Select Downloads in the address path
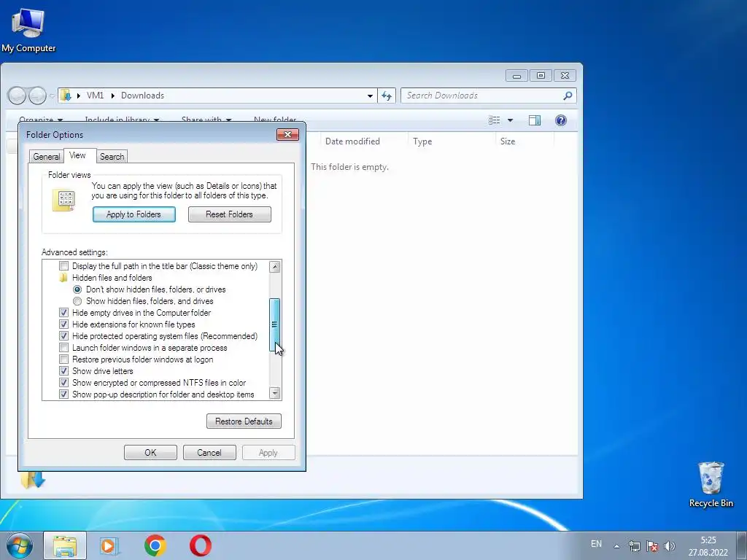This screenshot has height=560, width=747. click(x=142, y=96)
